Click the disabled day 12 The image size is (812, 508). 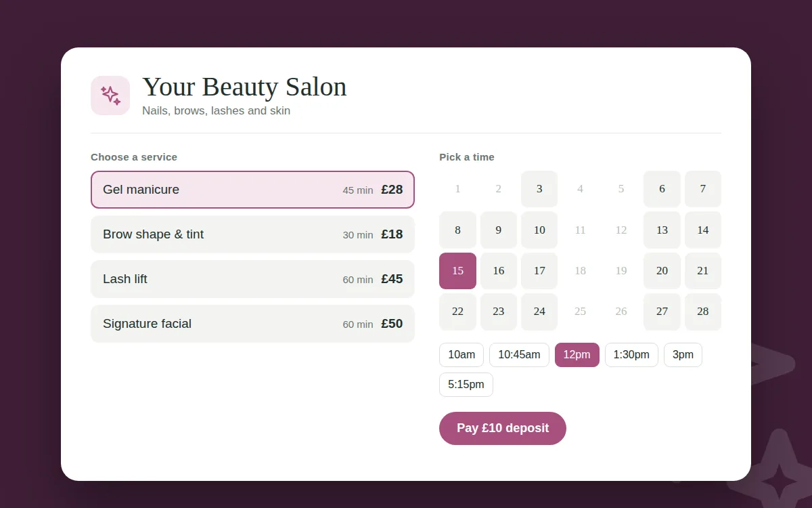(621, 230)
